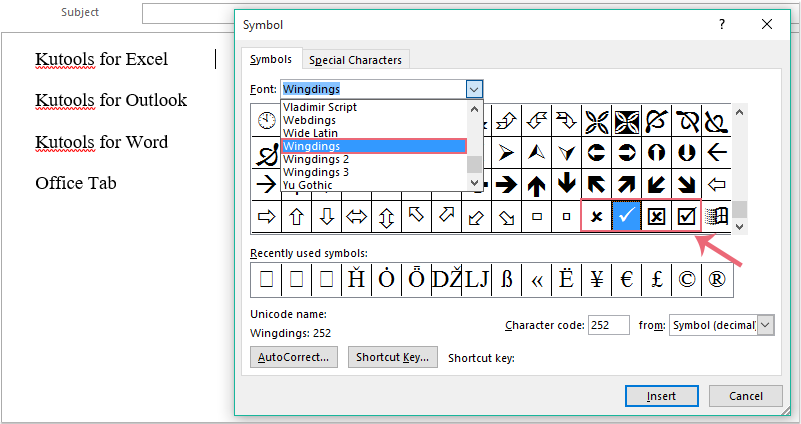Select the check mark symbol
801x424 pixels.
coord(626,216)
